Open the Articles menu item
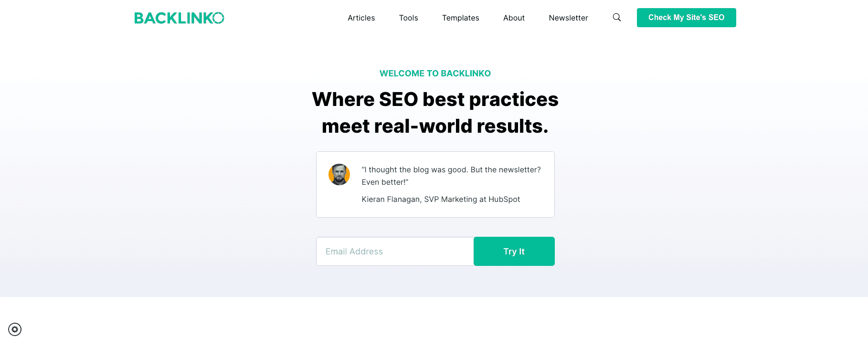The image size is (868, 348). pos(361,18)
